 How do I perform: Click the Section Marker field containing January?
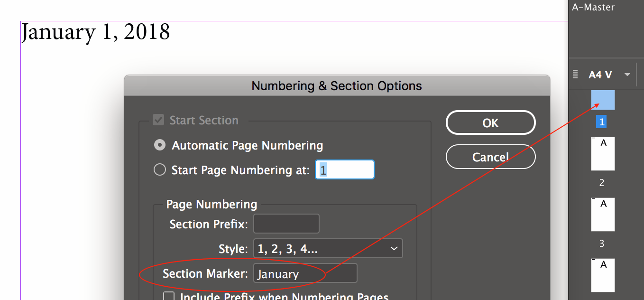tap(305, 274)
